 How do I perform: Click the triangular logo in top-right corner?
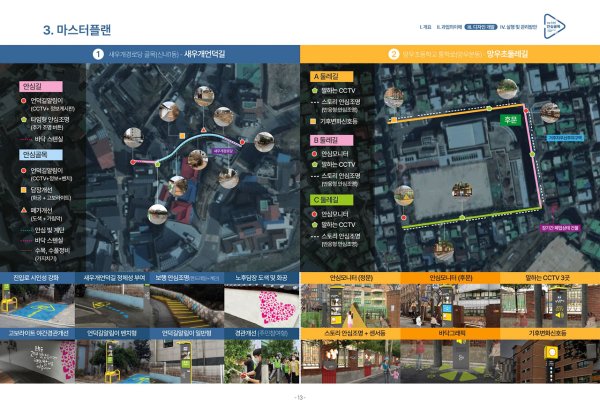(x=554, y=26)
